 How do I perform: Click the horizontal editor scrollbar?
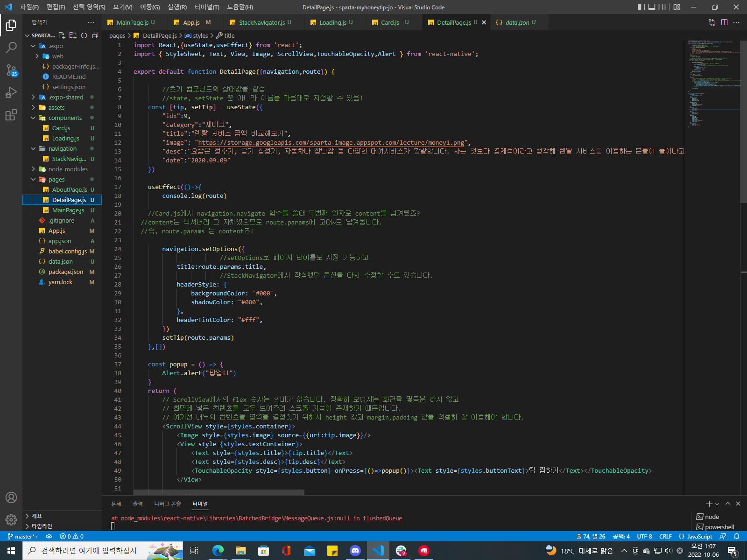[219, 492]
